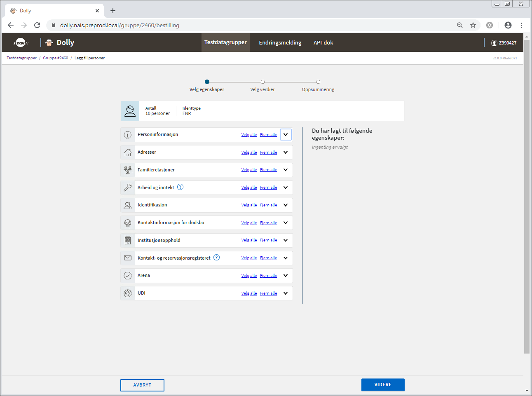The width and height of the screenshot is (532, 396).
Task: Close the Dolly browser tab
Action: (x=97, y=11)
